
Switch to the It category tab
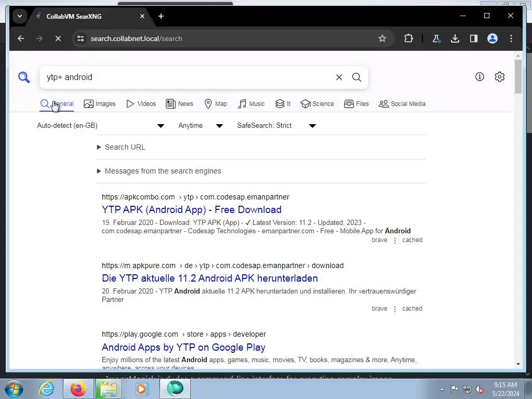(x=283, y=104)
